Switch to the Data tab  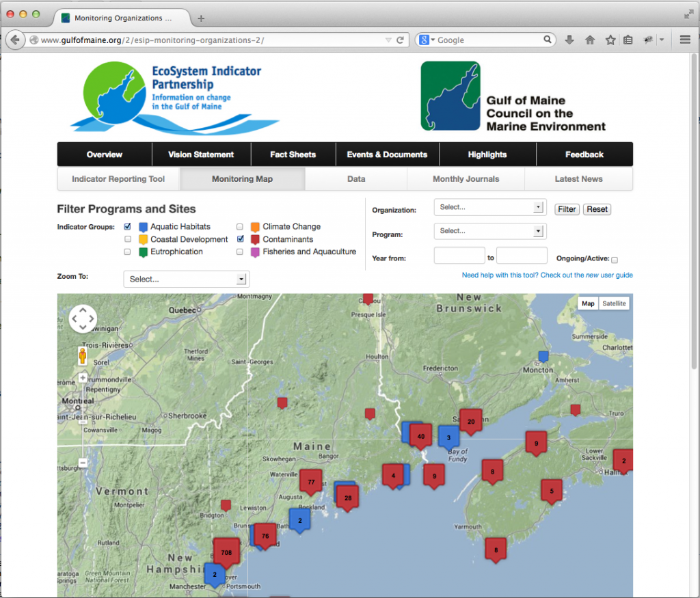[356, 179]
